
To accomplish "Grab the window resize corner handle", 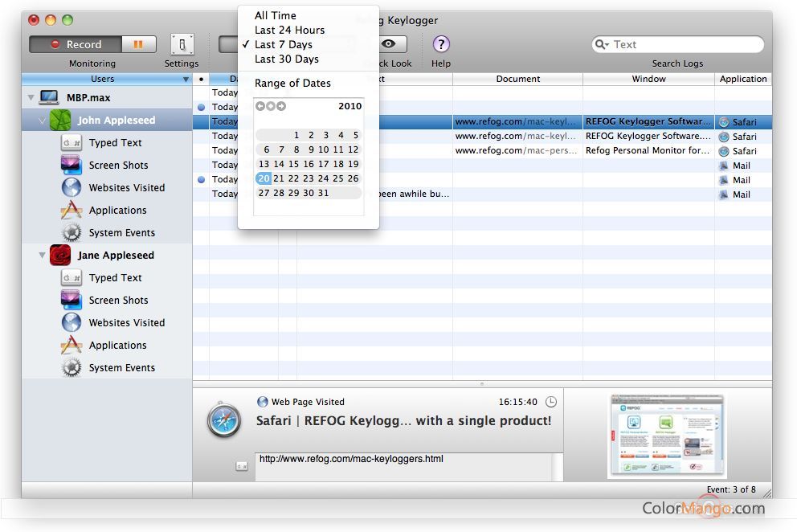I will (x=767, y=493).
